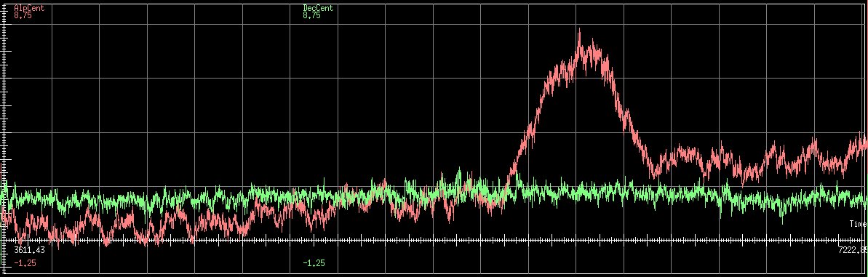Click the 3611.43 time axis start value

[x=29, y=250]
